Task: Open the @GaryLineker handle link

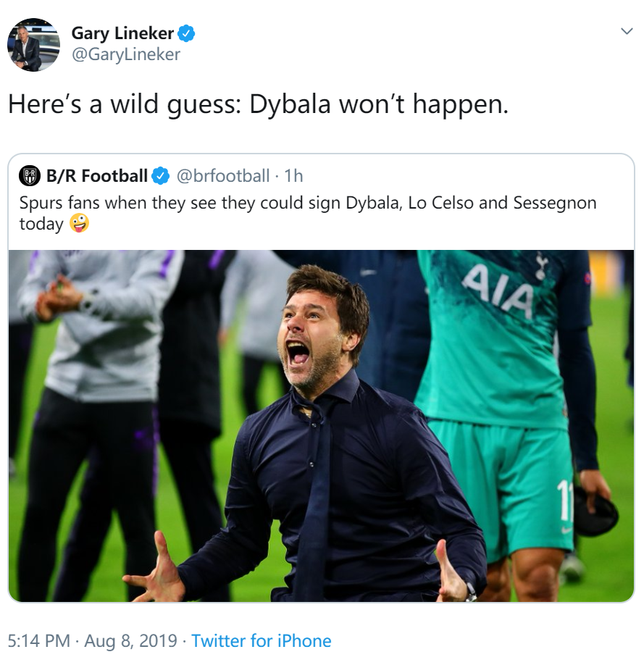Action: pyautogui.click(x=126, y=54)
